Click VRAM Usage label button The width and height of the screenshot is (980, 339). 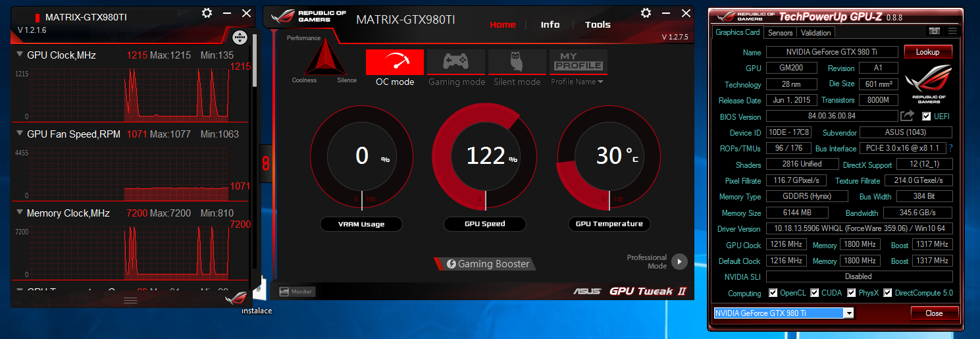(x=361, y=224)
